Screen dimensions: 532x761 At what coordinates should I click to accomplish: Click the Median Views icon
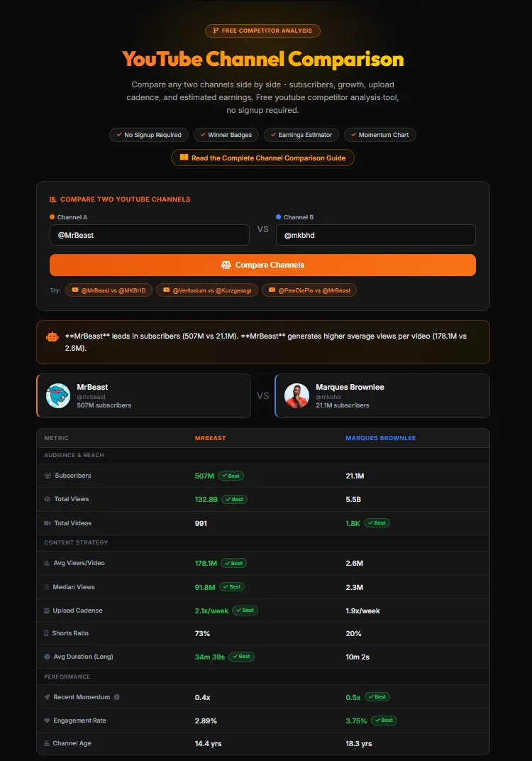[x=47, y=587]
